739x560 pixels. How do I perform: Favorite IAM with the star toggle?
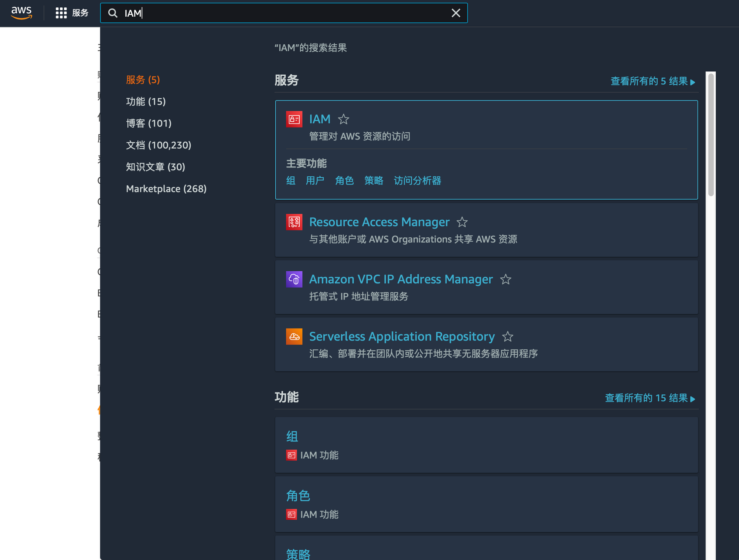click(x=343, y=119)
